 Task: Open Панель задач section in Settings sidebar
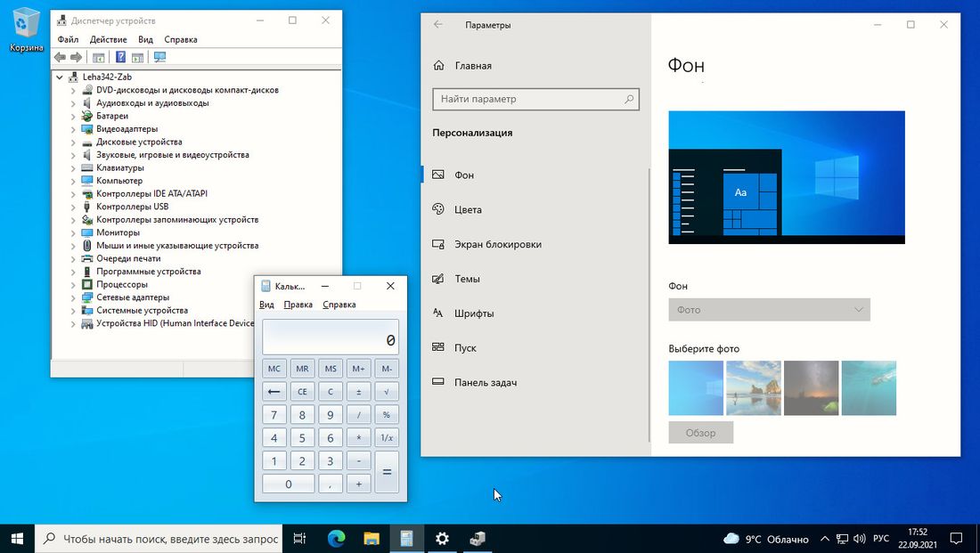pyautogui.click(x=535, y=382)
